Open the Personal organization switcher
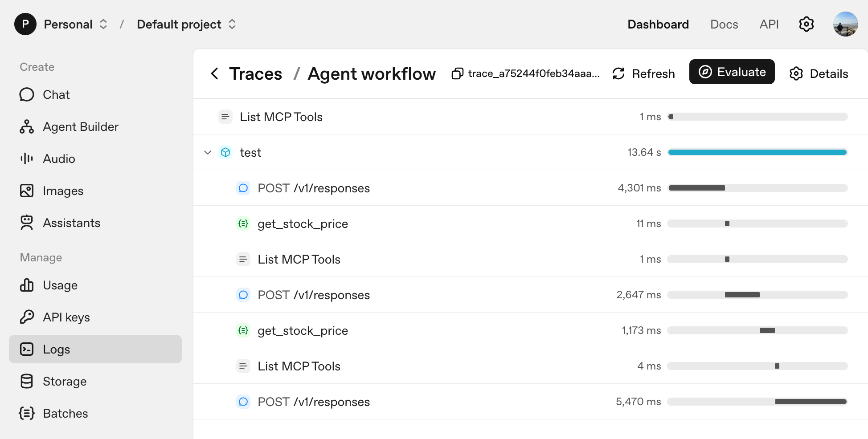This screenshot has width=868, height=439. point(75,24)
